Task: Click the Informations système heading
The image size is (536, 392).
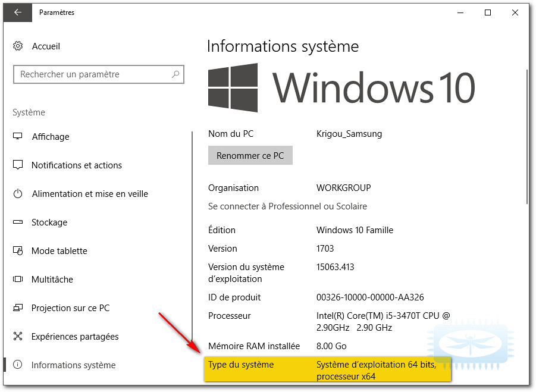Action: tap(283, 46)
